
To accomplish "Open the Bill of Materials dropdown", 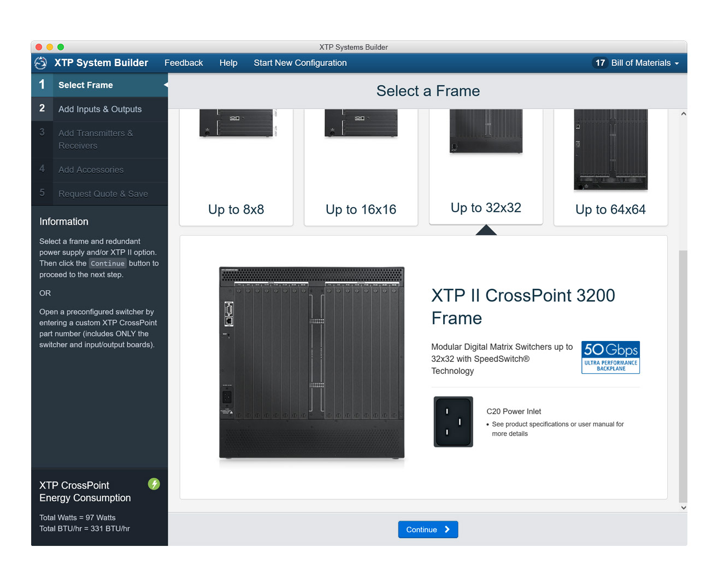I will coord(645,63).
